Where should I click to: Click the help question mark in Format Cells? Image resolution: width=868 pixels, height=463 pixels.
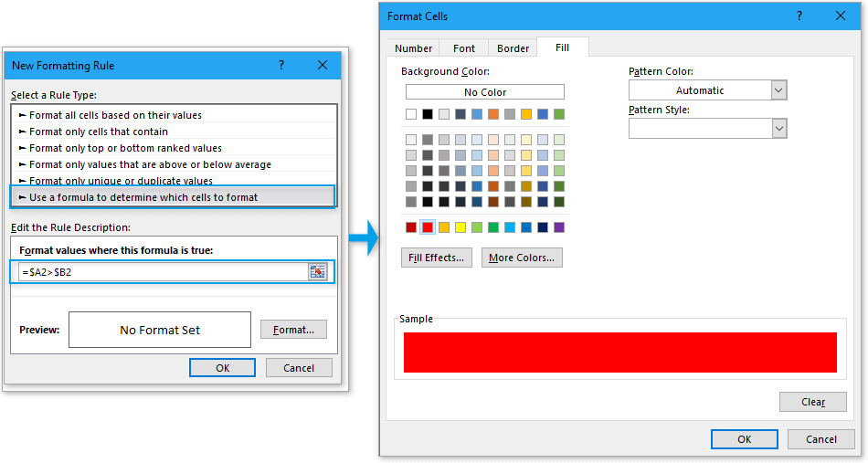click(799, 16)
